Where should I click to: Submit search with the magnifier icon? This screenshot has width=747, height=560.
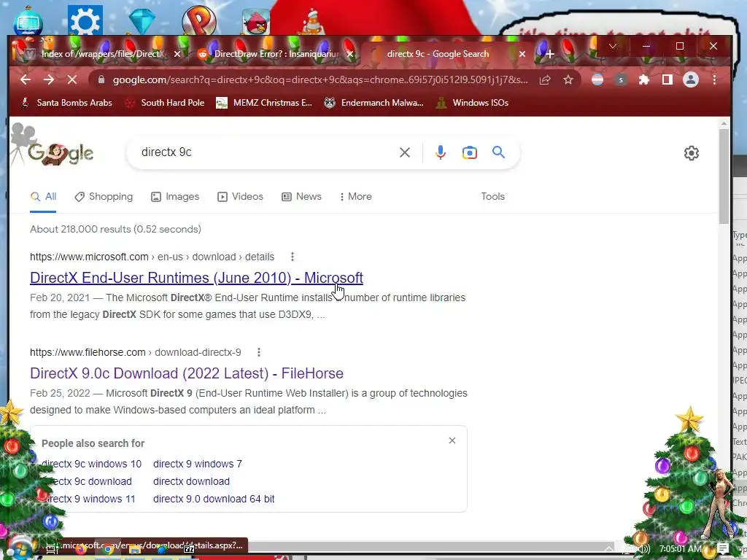498,152
